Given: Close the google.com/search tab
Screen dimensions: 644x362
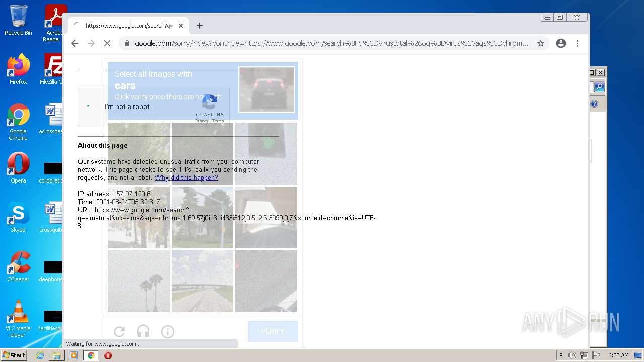Looking at the screenshot, I should 181,26.
